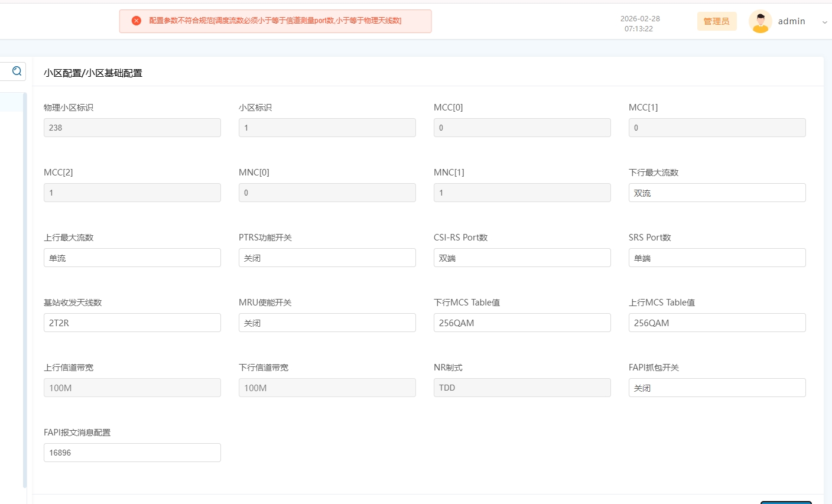Screen dimensions: 832x504
Task: Click the 小区配置/小区基础配置 breadcrumb title
Action: [x=93, y=73]
